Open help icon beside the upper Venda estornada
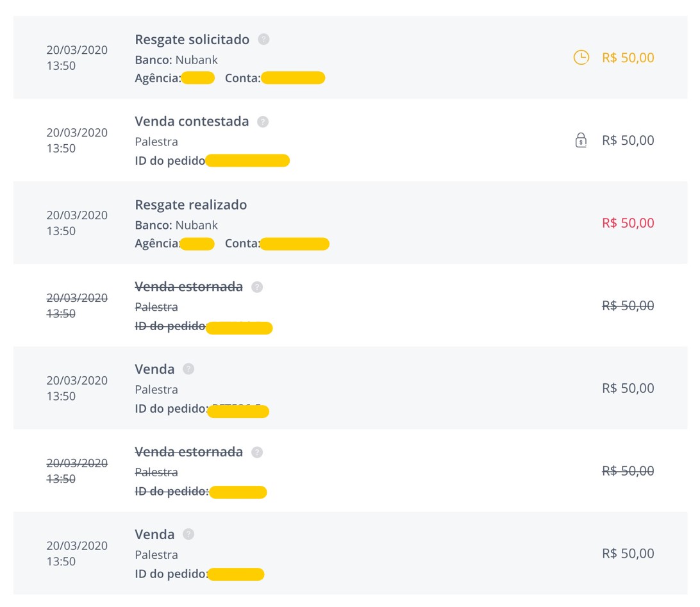This screenshot has width=700, height=607. [257, 287]
